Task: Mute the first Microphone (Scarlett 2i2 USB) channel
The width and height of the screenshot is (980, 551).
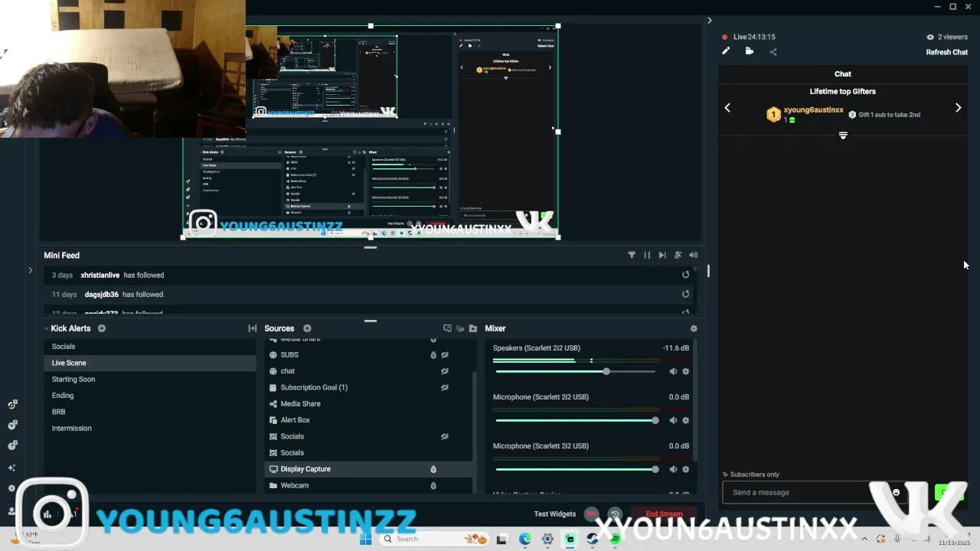Action: click(x=673, y=420)
